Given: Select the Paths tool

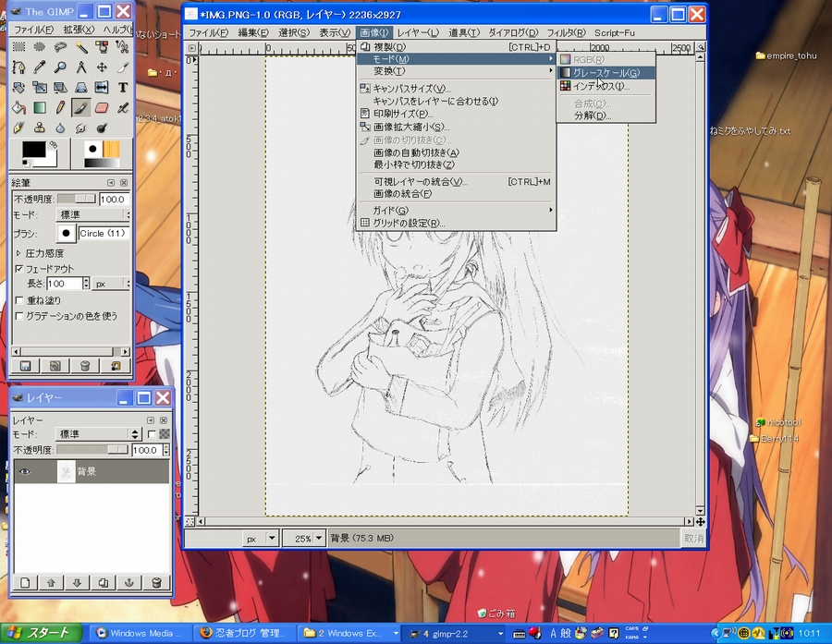Looking at the screenshot, I should point(19,67).
